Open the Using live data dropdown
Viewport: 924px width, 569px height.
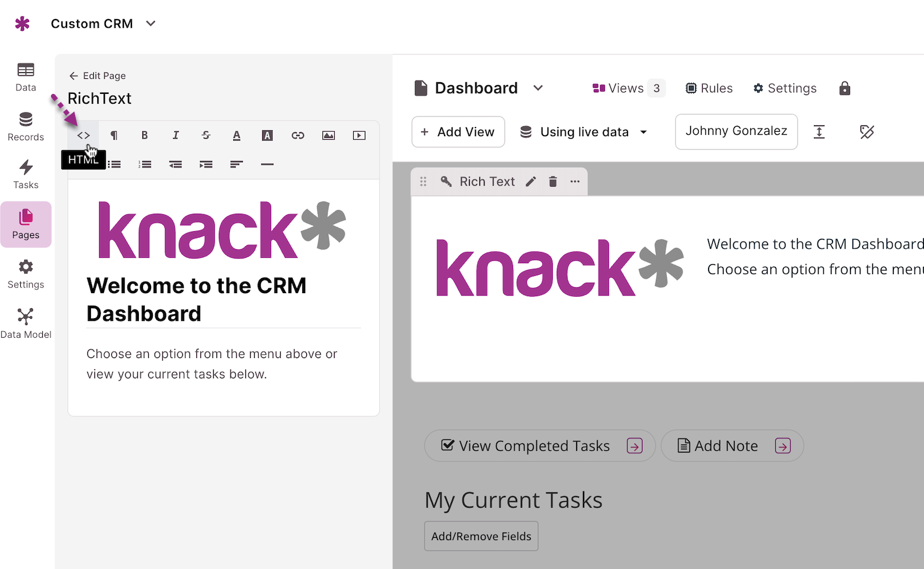584,132
